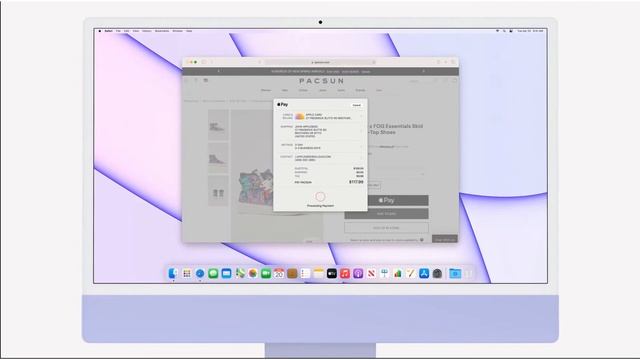640x360 pixels.
Task: Expand the Contact row chevron
Action: tap(361, 158)
